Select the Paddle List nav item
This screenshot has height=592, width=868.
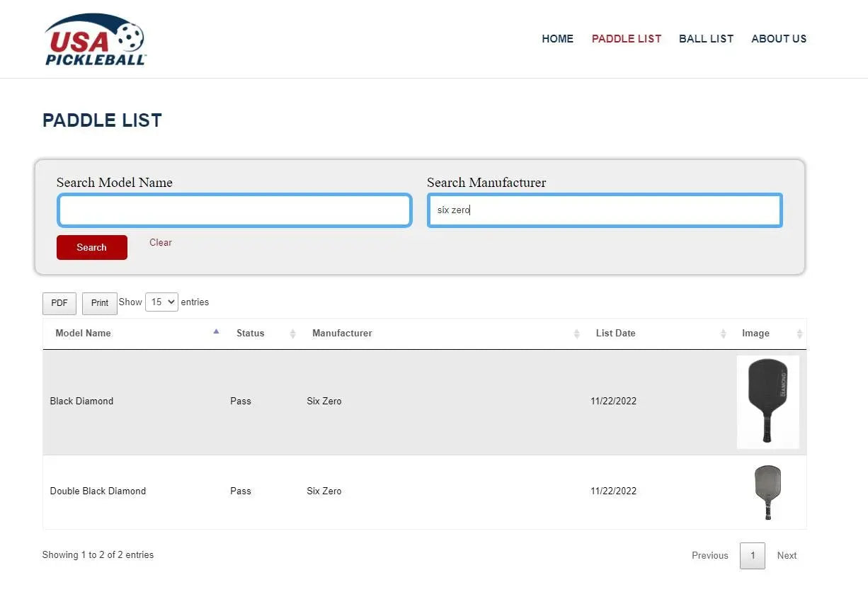[x=627, y=39]
